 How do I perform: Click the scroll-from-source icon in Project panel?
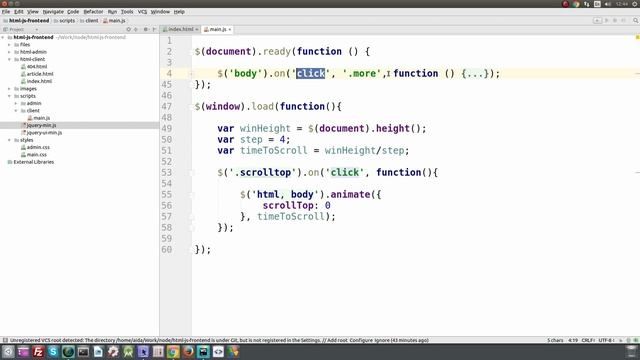(x=129, y=29)
